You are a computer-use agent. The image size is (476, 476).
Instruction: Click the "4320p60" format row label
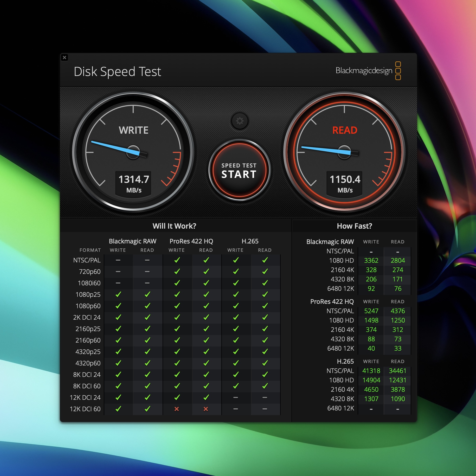[x=88, y=363]
